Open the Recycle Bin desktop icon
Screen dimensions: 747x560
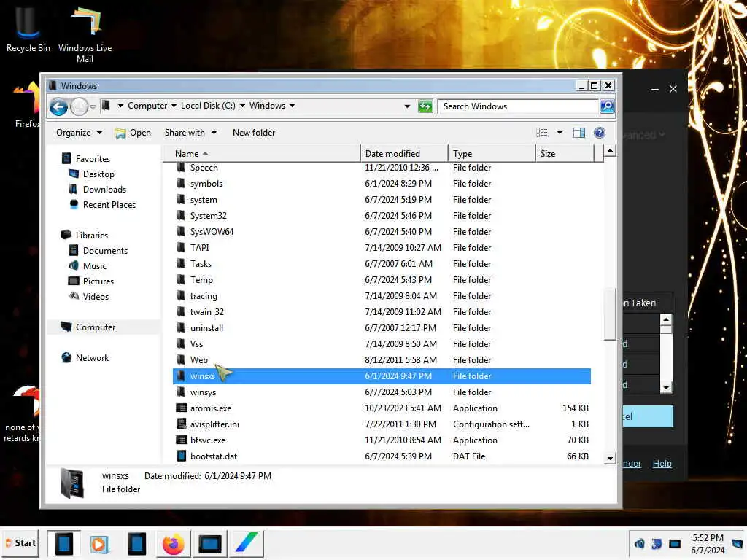[x=28, y=31]
